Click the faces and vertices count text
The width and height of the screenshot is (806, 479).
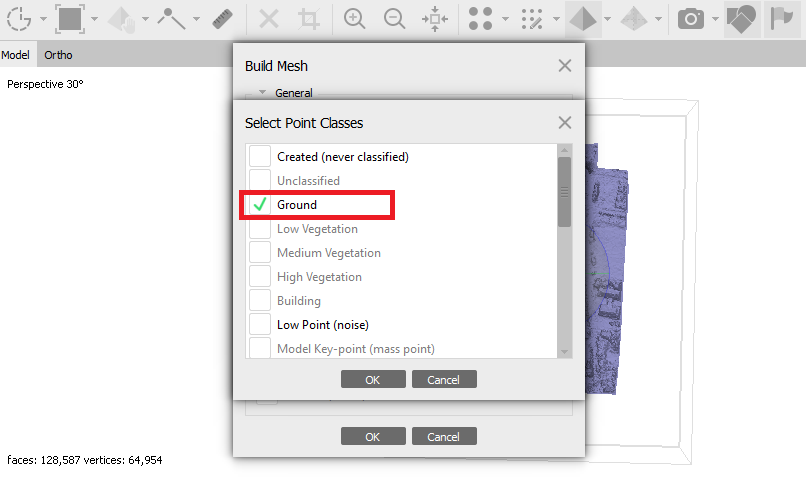(85, 460)
